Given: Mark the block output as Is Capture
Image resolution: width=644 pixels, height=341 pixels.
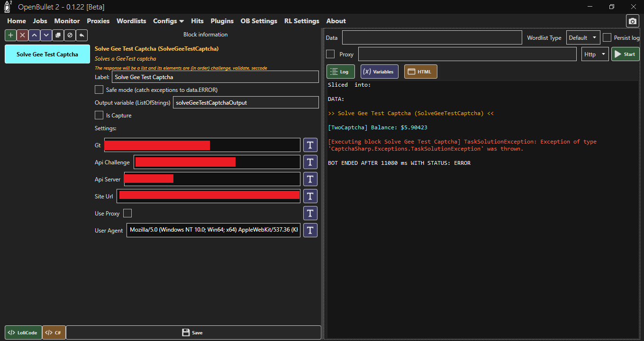Looking at the screenshot, I should [99, 115].
